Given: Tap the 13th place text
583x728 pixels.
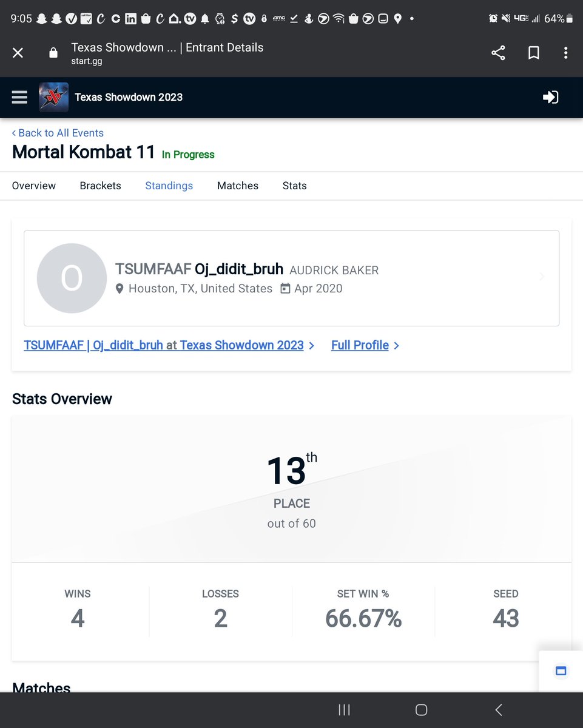Looking at the screenshot, I should (x=292, y=470).
